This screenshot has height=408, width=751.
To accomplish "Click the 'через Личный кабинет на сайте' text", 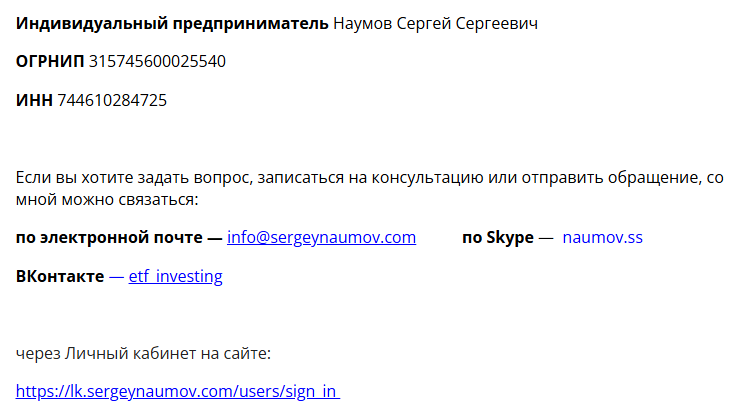I will click(x=144, y=353).
